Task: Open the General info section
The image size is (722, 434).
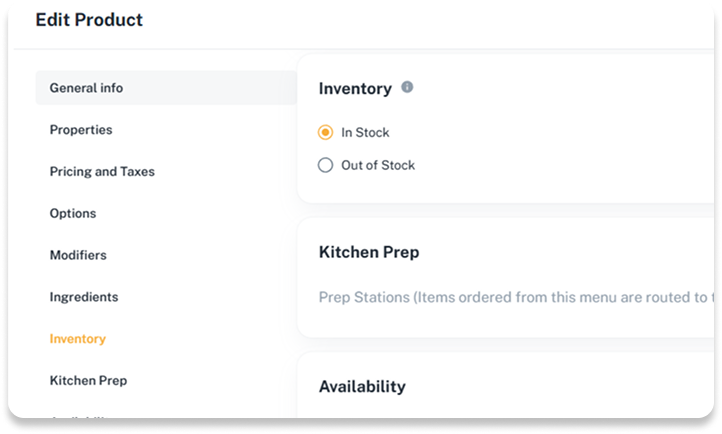Action: coord(86,88)
